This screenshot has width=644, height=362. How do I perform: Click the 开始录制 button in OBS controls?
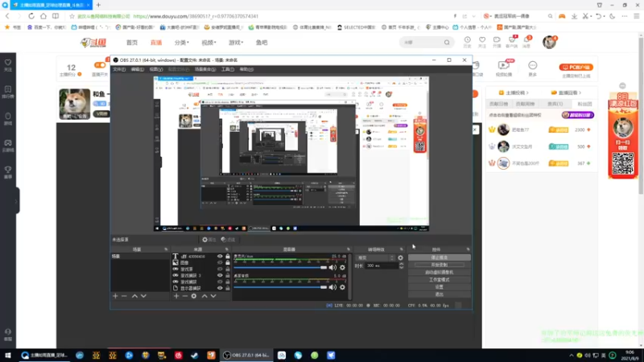click(439, 265)
